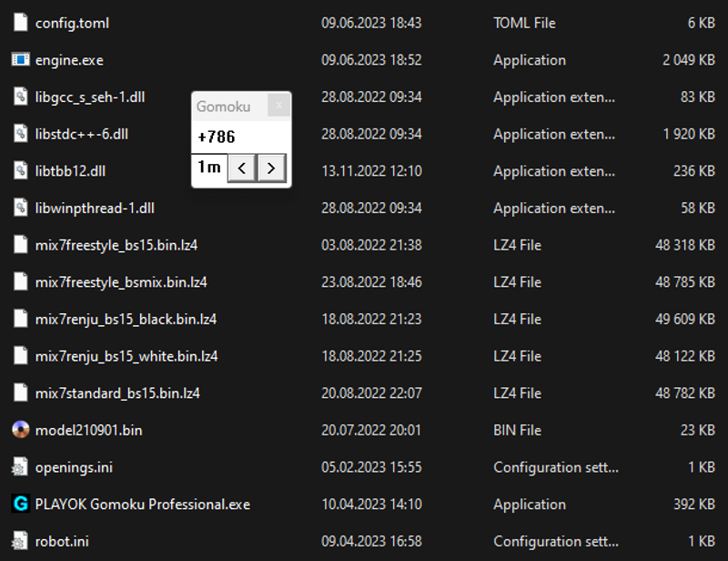Image resolution: width=728 pixels, height=561 pixels.
Task: Click the libwinpthread-1.dll file icon
Action: (20, 208)
